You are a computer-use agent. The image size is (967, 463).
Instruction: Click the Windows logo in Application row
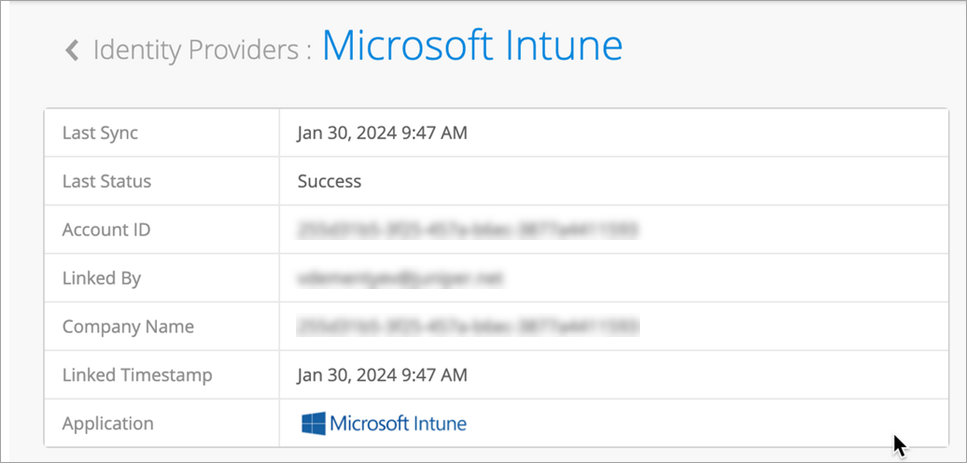click(313, 423)
